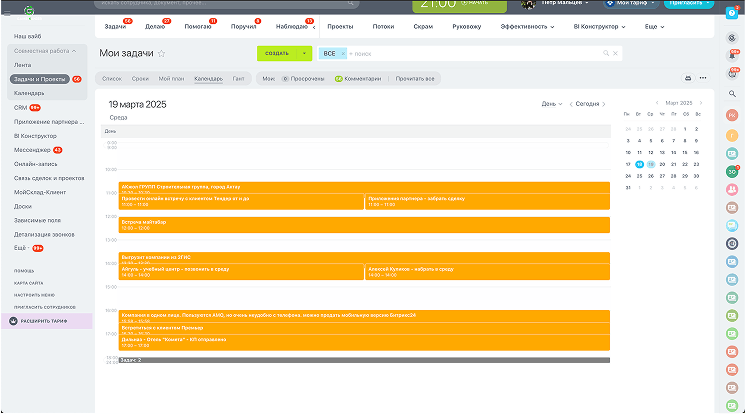Click the global search field at top
This screenshot has width=745, height=414.
point(226,4)
